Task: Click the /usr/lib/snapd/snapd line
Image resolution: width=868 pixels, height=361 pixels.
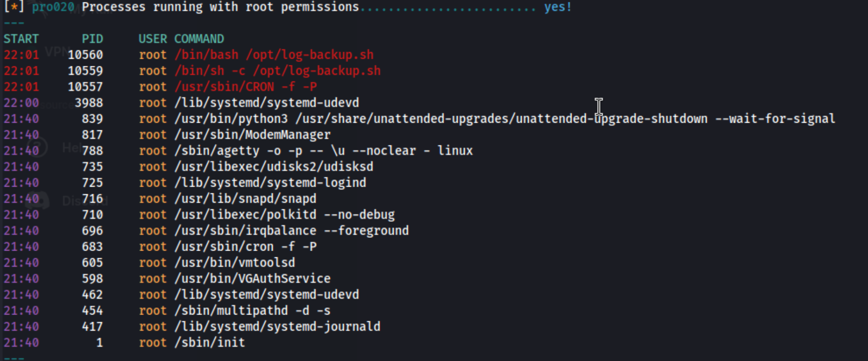Action: pos(245,199)
